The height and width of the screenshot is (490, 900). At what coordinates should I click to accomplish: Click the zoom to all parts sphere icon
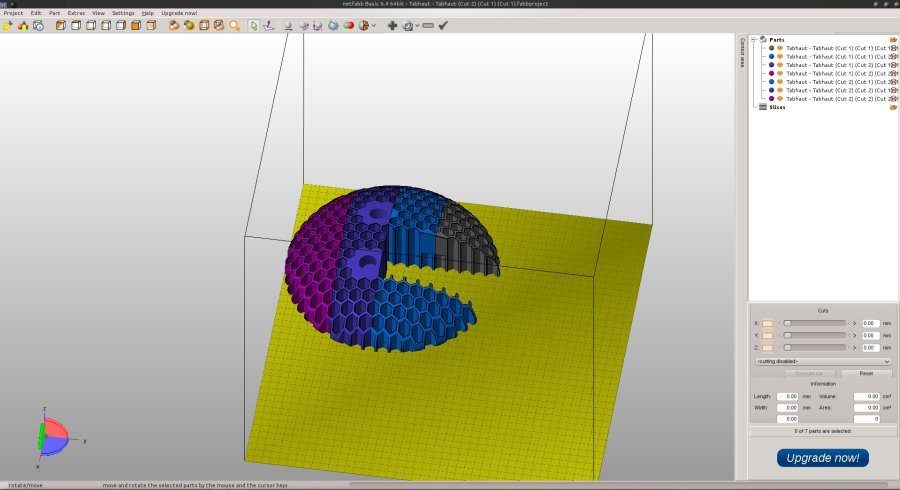point(173,25)
